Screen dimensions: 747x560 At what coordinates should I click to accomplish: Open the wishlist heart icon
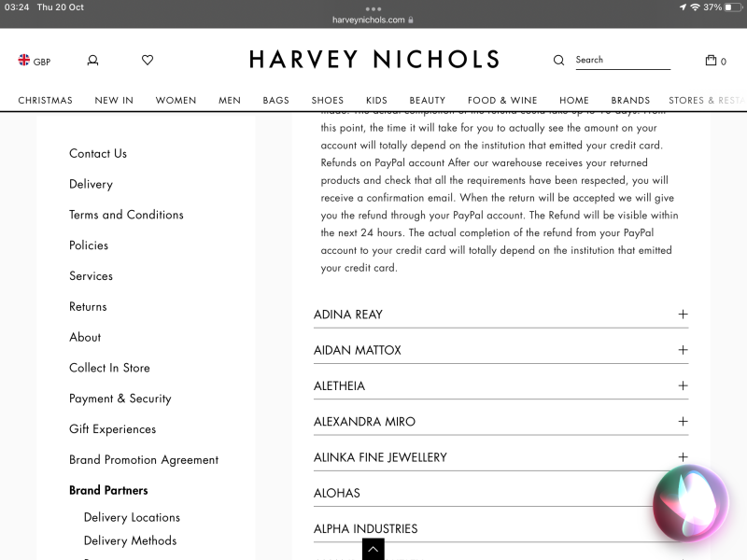(x=148, y=60)
